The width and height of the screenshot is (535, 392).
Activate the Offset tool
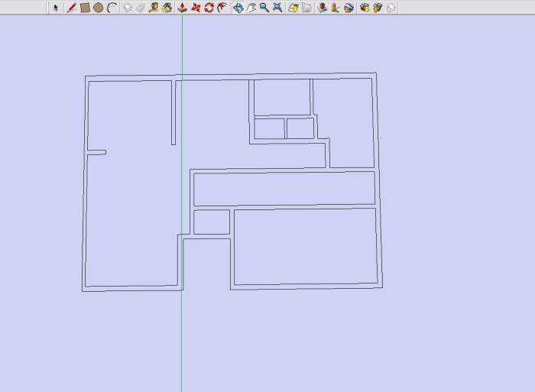point(222,8)
